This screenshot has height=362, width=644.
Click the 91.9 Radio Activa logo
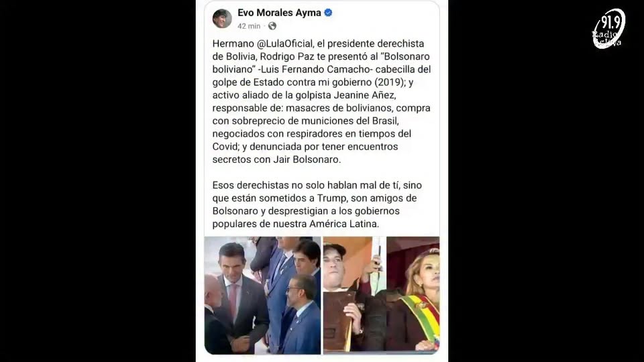tap(608, 29)
